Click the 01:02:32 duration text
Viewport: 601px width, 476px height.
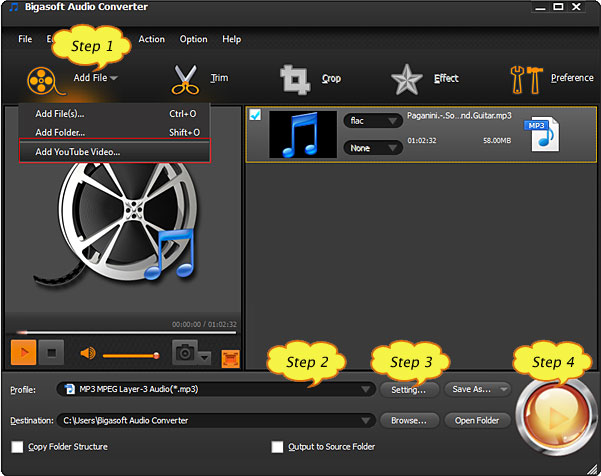[x=422, y=141]
